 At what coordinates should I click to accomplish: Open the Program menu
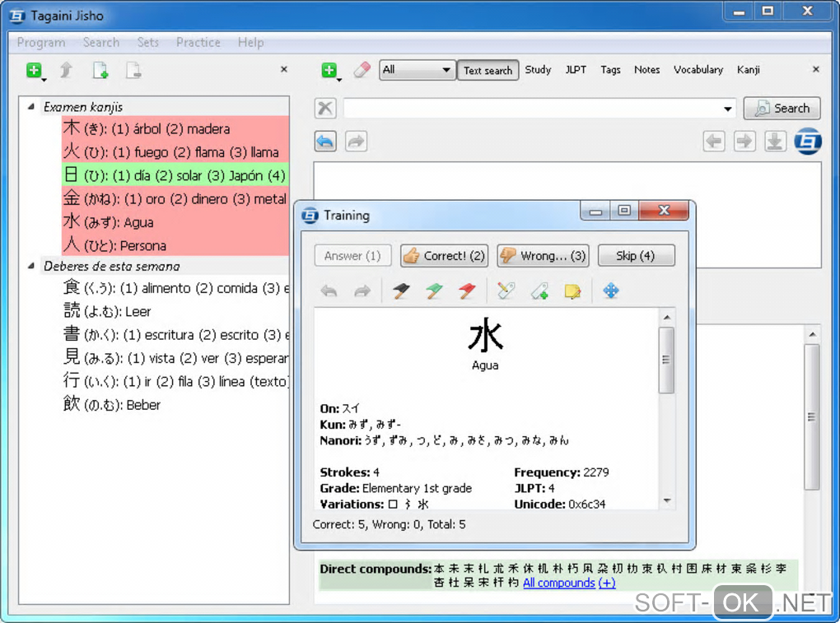click(x=41, y=42)
